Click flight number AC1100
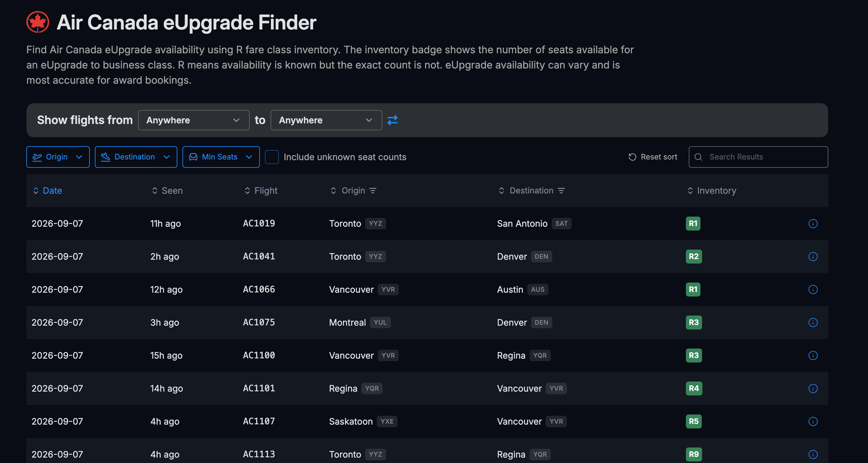 tap(259, 356)
